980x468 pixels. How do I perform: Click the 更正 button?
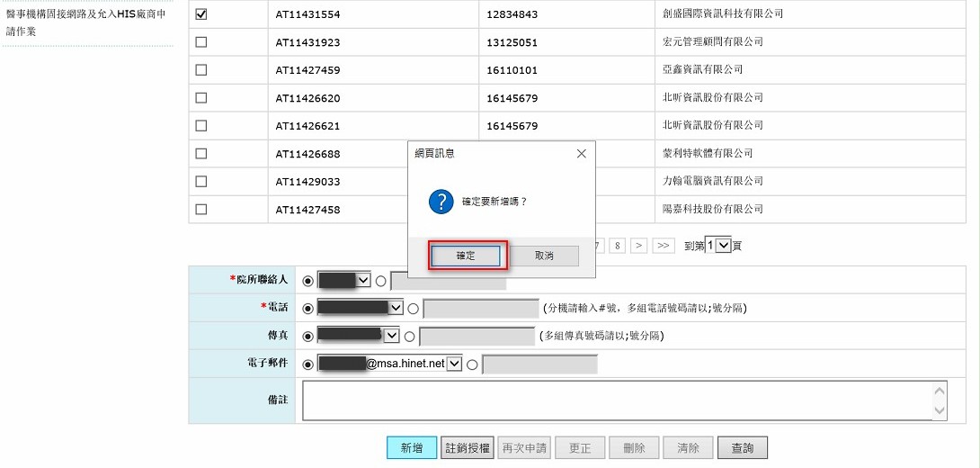(x=579, y=448)
